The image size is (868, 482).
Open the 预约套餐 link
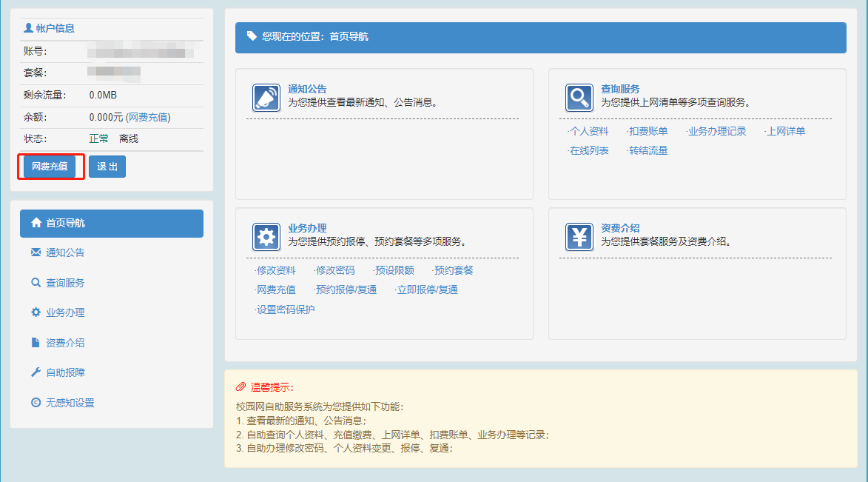click(454, 270)
